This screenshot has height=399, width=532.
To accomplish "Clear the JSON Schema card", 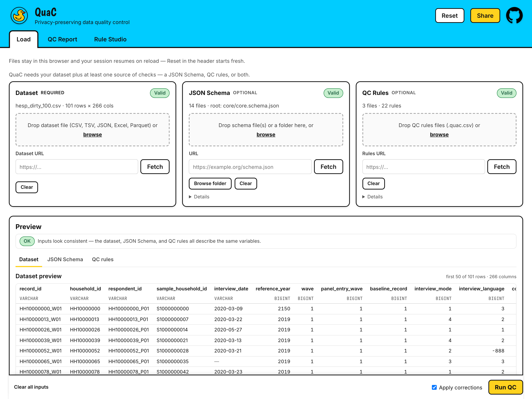I will point(245,183).
